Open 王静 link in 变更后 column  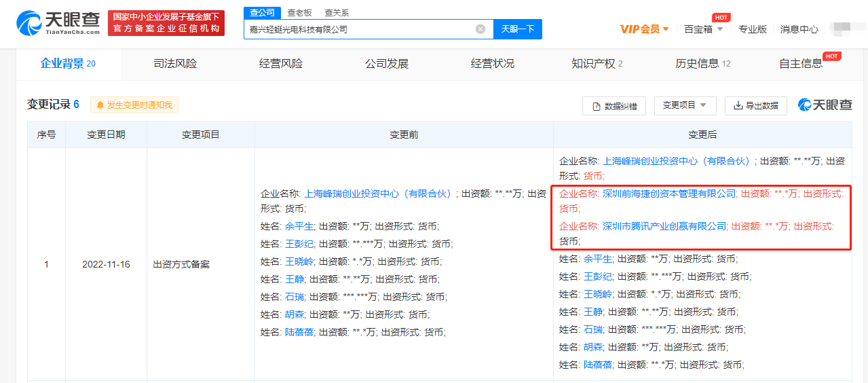point(593,312)
